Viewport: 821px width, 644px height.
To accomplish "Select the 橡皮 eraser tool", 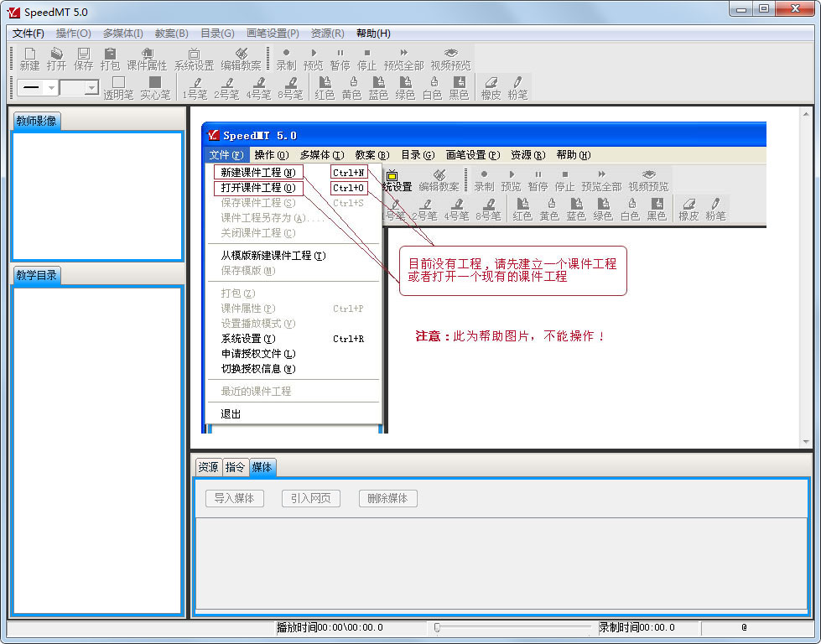I will [x=491, y=88].
